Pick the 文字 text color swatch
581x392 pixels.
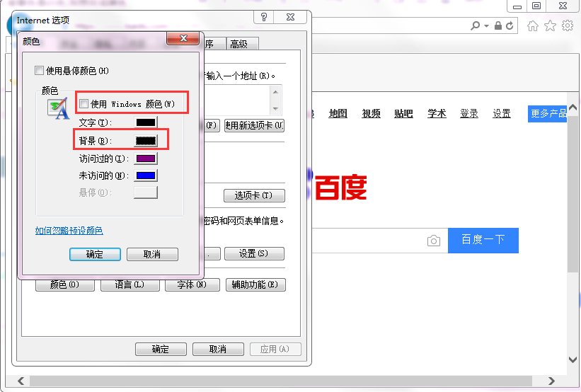coord(146,122)
